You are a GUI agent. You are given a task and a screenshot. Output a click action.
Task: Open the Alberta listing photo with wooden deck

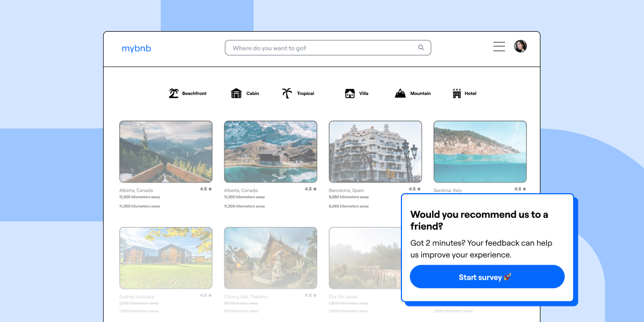[166, 152]
